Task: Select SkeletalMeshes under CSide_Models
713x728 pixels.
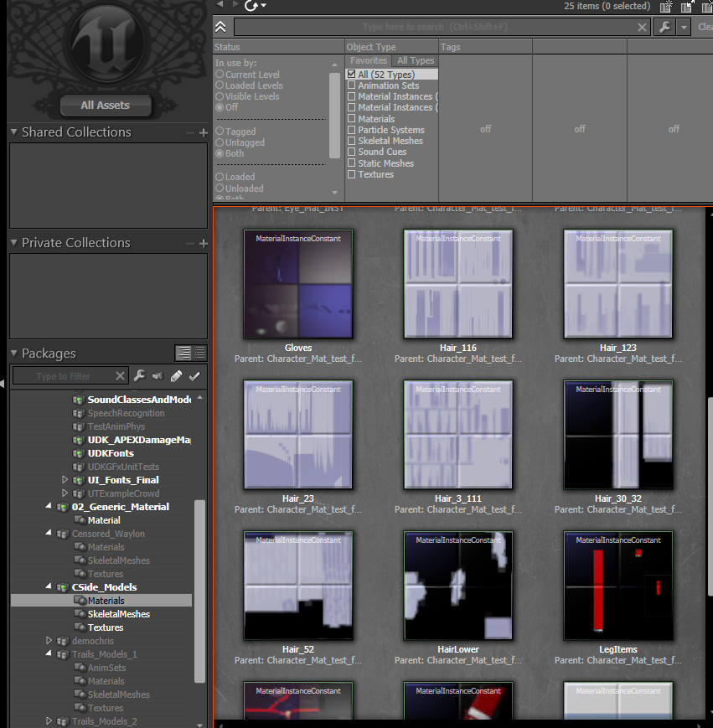Action: 119,614
